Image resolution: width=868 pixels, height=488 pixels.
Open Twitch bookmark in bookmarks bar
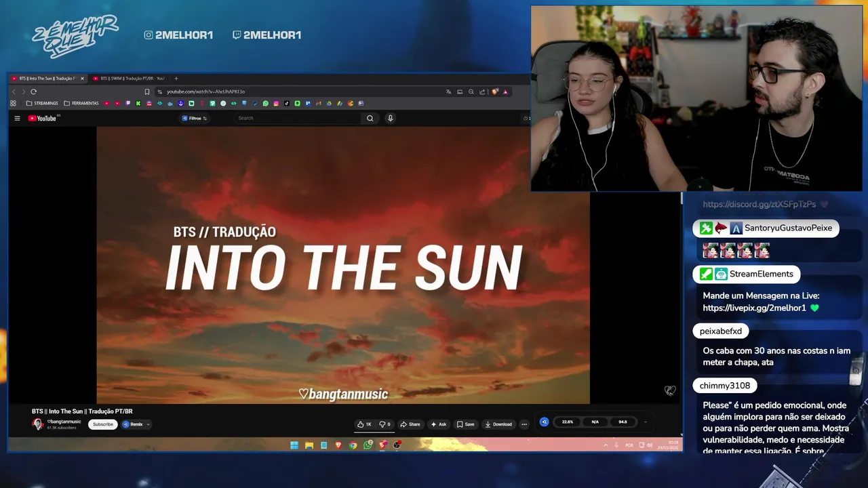click(x=127, y=103)
